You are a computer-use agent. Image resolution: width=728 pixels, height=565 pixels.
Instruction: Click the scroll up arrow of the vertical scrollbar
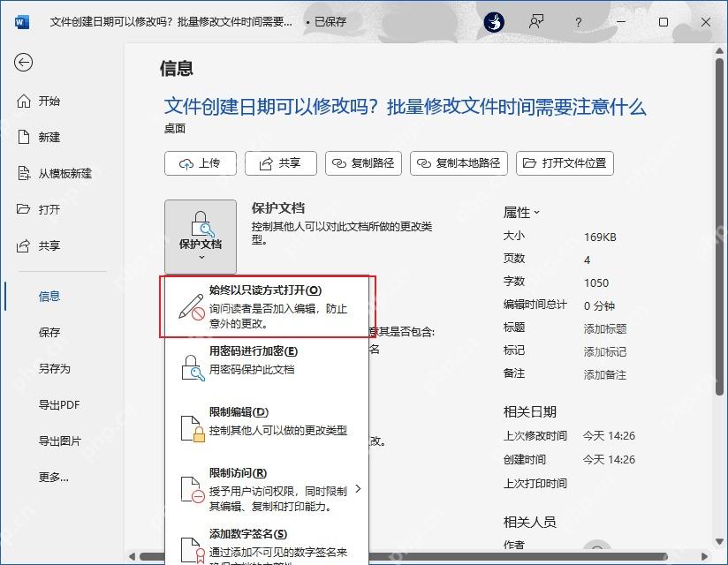pos(719,50)
